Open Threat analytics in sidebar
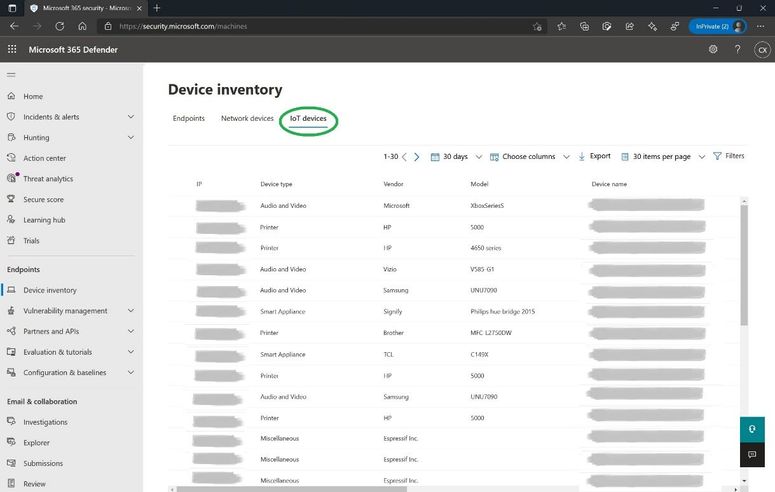The width and height of the screenshot is (775, 492). [x=48, y=179]
